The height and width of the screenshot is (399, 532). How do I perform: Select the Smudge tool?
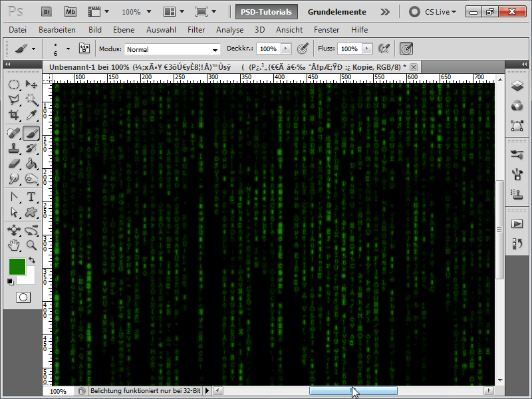pos(13,179)
